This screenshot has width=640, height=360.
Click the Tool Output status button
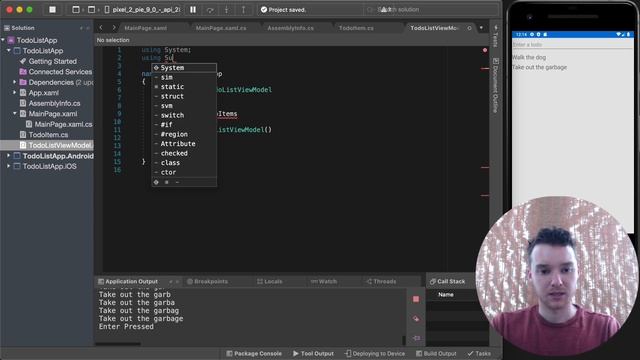[x=313, y=353]
